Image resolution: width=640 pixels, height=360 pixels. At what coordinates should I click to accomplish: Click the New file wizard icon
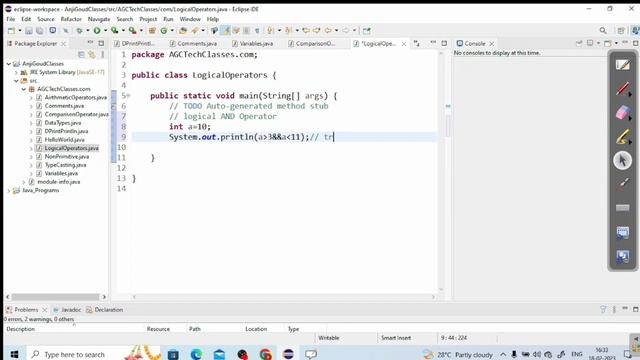pyautogui.click(x=11, y=31)
